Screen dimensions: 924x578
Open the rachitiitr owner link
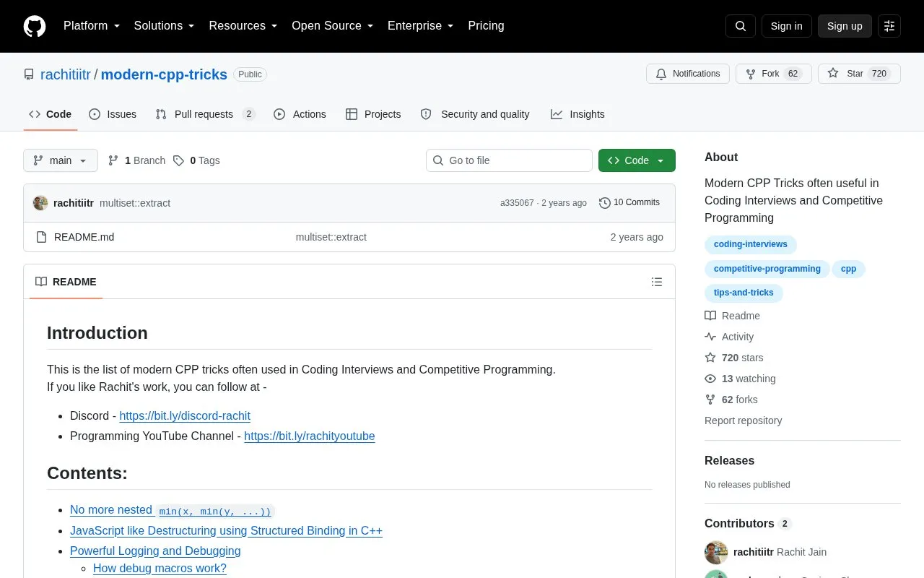click(x=66, y=74)
